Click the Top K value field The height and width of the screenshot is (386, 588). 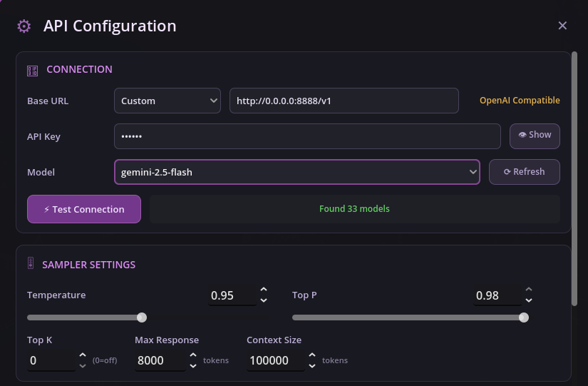pyautogui.click(x=51, y=360)
